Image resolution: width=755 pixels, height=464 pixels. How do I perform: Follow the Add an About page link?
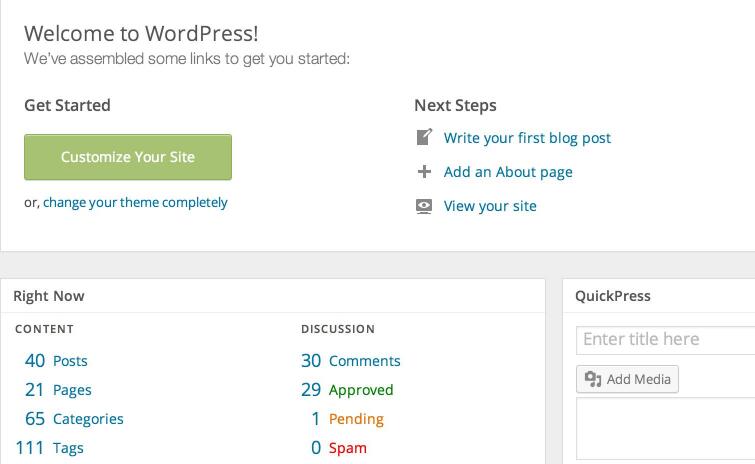508,172
